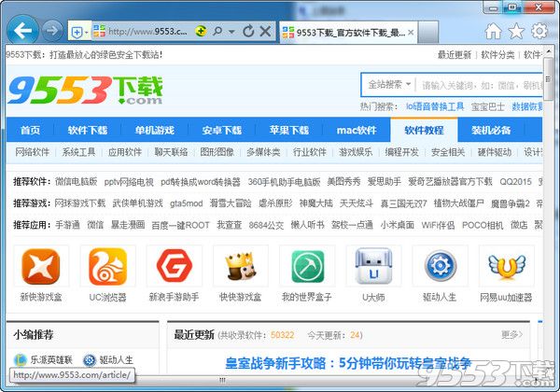Open the 苹果下载 navigation tab
This screenshot has height=392, width=560.
(289, 130)
